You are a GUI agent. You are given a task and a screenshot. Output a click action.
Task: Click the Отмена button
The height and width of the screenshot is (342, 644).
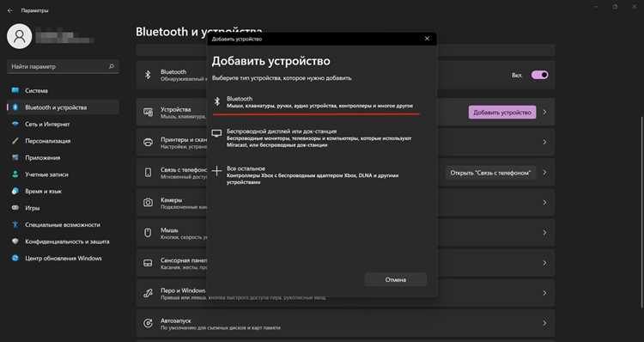pos(396,279)
